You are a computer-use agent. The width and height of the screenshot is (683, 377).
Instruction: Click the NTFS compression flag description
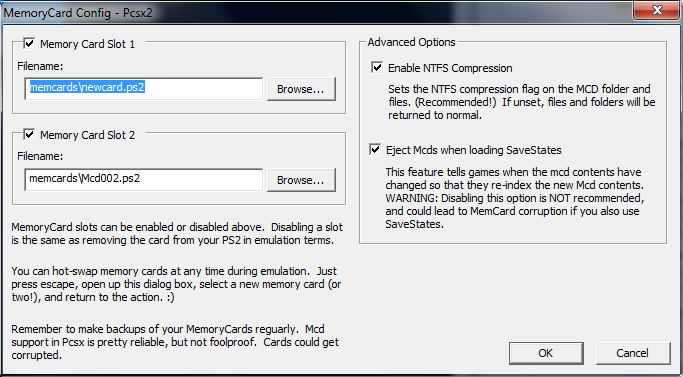point(521,102)
